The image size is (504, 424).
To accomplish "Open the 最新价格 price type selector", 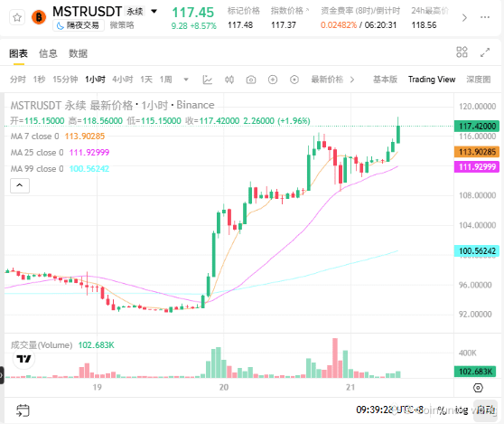I will click(327, 80).
